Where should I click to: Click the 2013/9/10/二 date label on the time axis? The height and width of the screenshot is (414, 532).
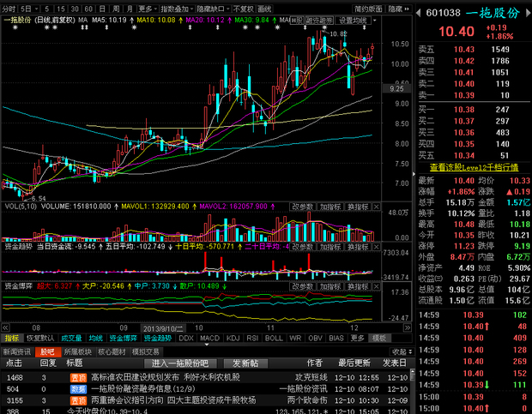click(x=163, y=328)
